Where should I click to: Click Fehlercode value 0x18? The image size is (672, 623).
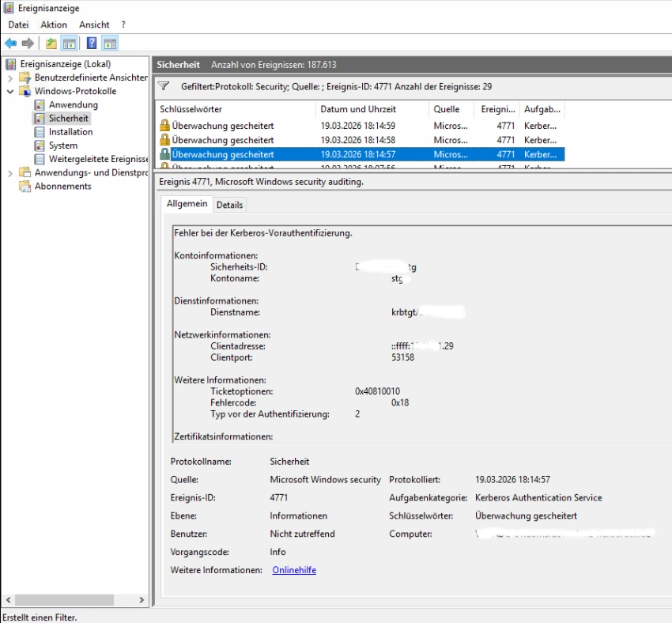coord(400,402)
